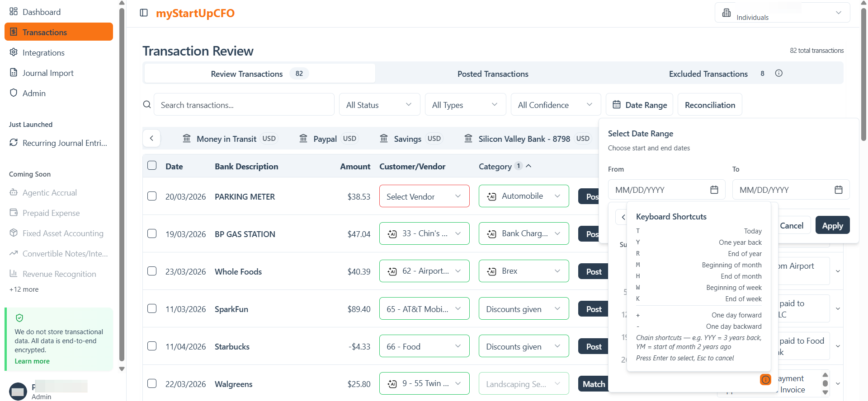Select the Savings bank account

click(411, 139)
